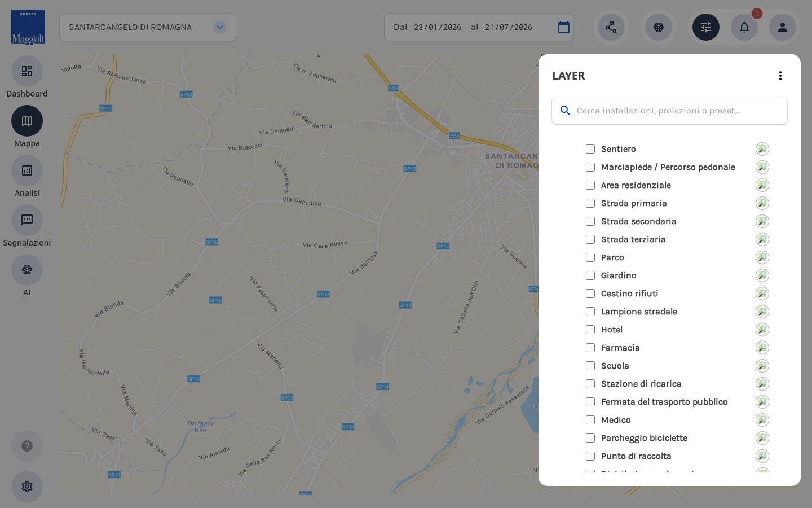Open the date range calendar icon
This screenshot has height=508, width=812.
tap(564, 27)
